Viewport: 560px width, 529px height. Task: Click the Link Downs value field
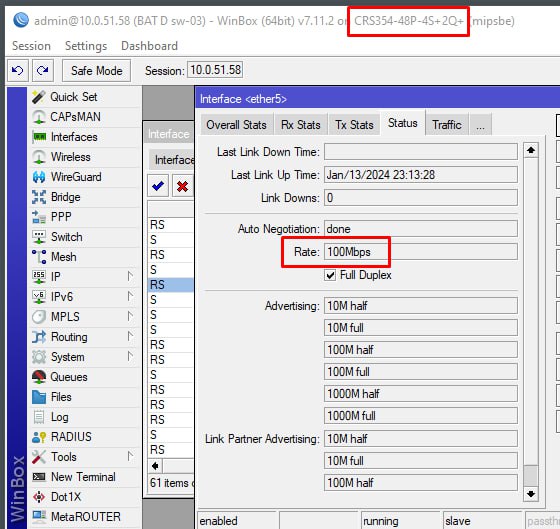click(x=421, y=198)
